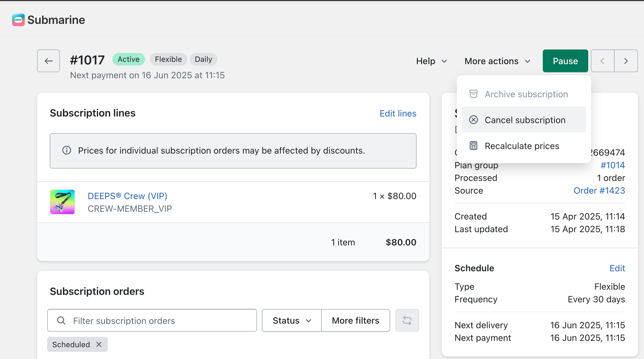Click the info icon in discount notice

[x=67, y=150]
